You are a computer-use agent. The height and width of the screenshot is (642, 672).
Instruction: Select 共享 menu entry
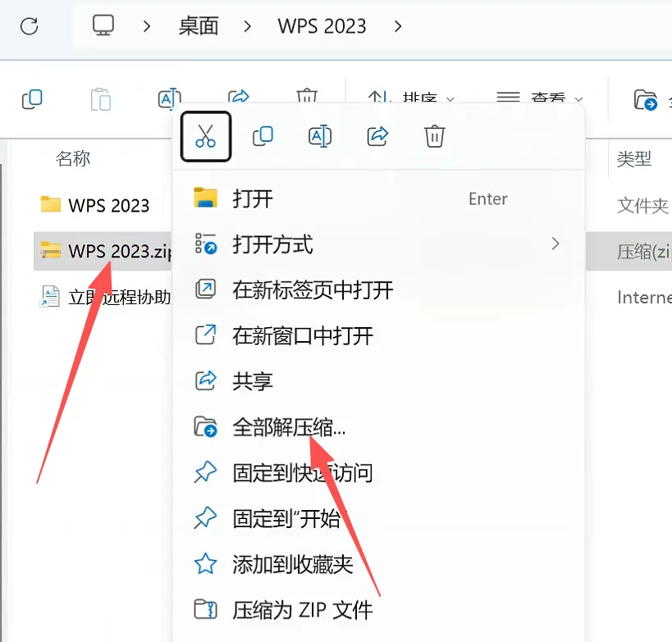378,381
